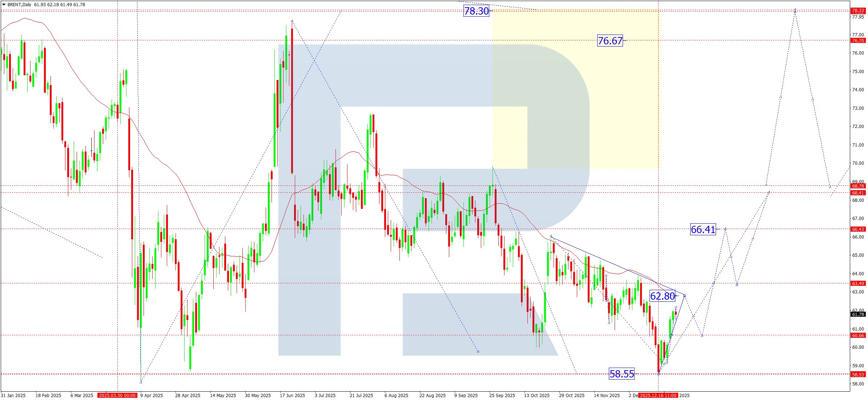This screenshot has height=400, width=868.
Task: Select the 2025.12.16 11:00 date marker
Action: click(x=658, y=396)
